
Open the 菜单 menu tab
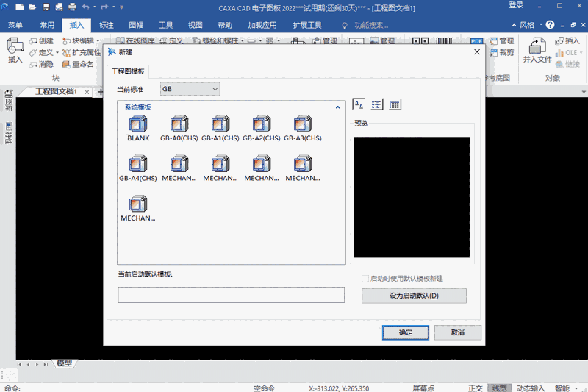[15, 25]
